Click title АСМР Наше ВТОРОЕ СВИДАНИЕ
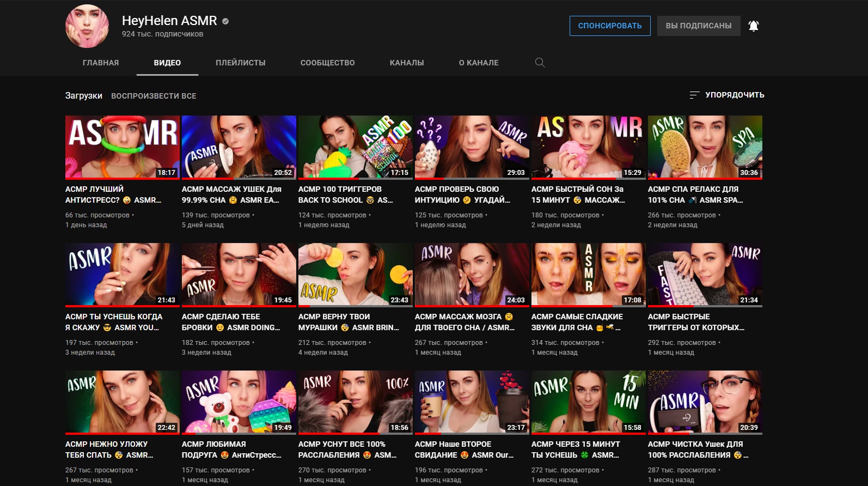This screenshot has width=868, height=486. [464, 449]
